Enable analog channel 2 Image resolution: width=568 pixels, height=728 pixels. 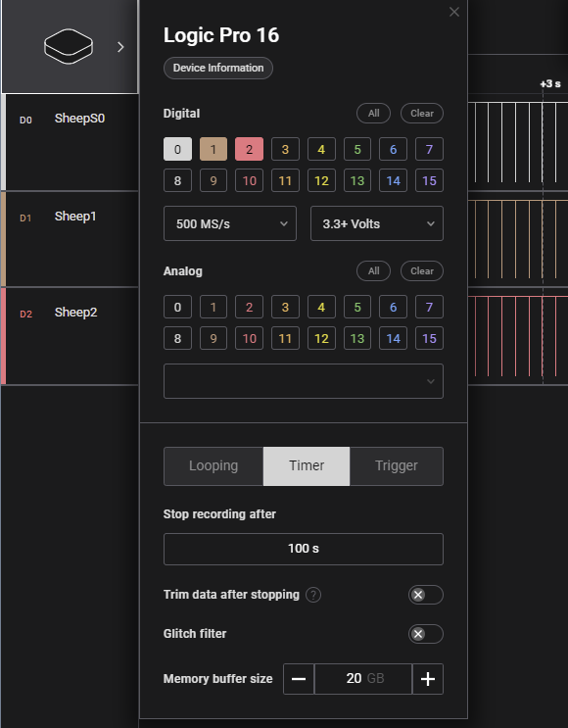click(249, 307)
